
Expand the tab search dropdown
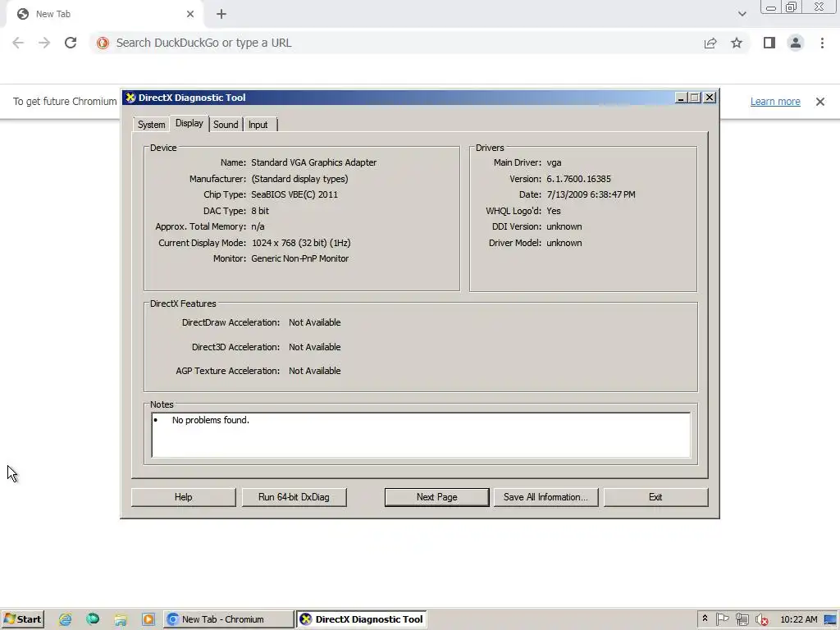click(742, 14)
